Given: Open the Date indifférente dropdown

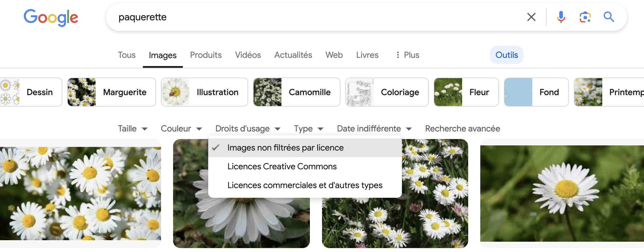Looking at the screenshot, I should point(374,129).
